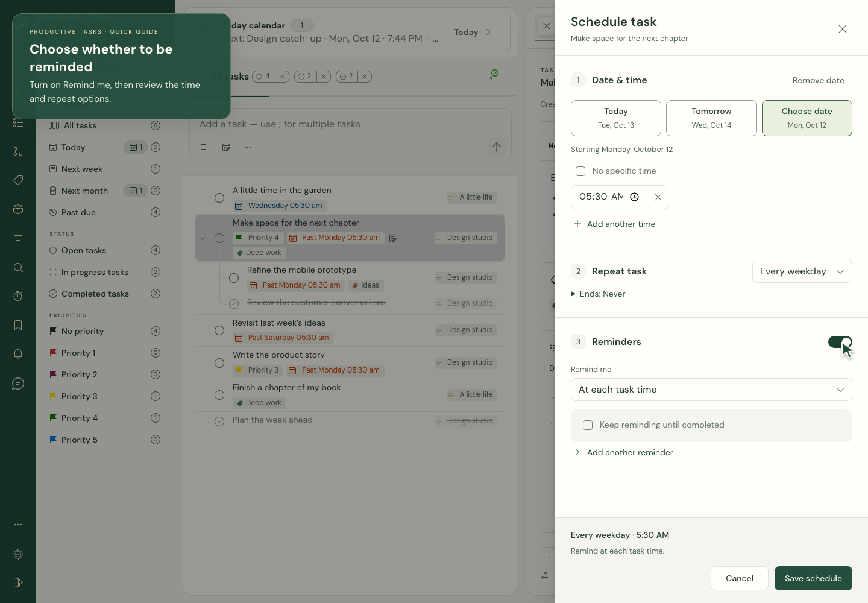
Task: Uncheck completed Plan the week ahead task
Action: 219,421
